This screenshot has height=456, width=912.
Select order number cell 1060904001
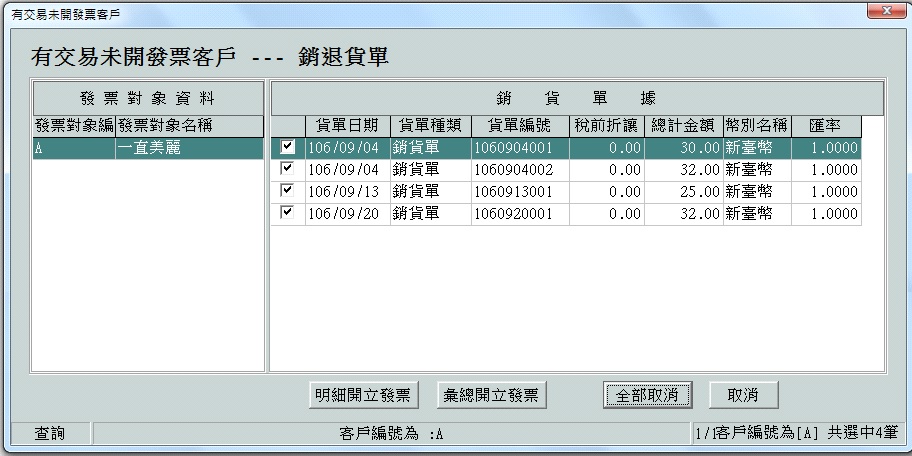pos(520,148)
